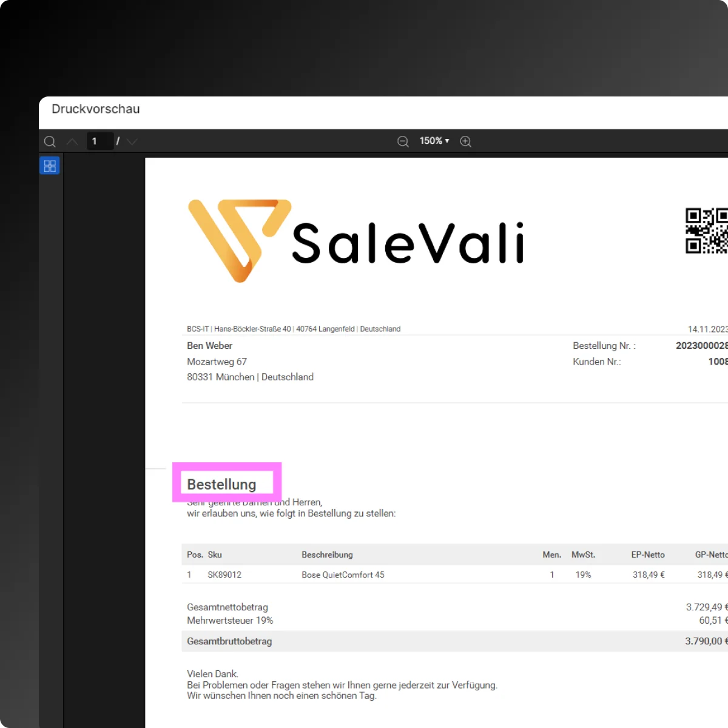This screenshot has width=728, height=728.
Task: Click the EP-Netto column header
Action: (x=647, y=554)
